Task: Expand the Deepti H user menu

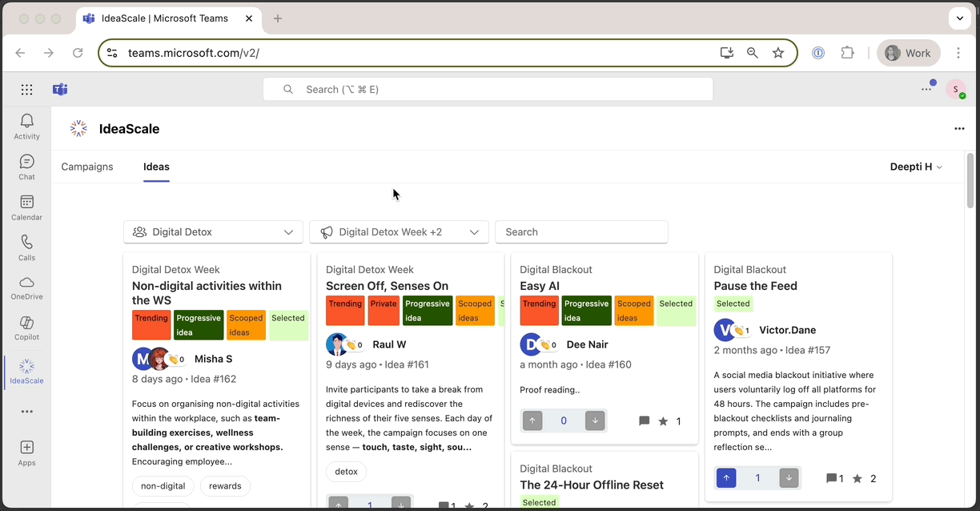Action: pos(916,167)
